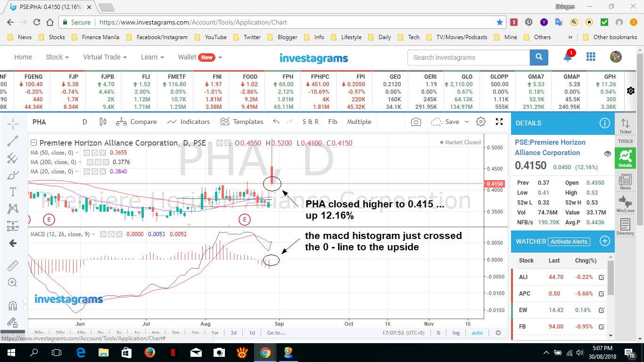Select the trend line drawing tool
This screenshot has height=362, width=644.
point(13,140)
